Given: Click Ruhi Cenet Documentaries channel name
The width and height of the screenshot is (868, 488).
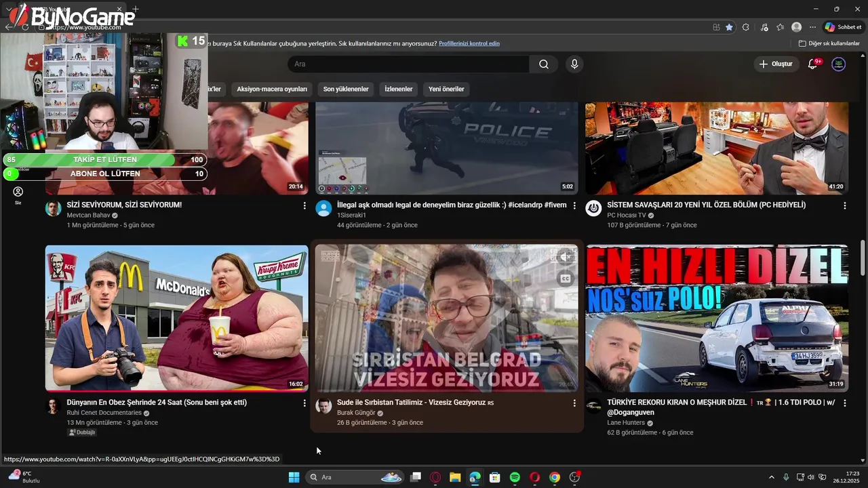Looking at the screenshot, I should (104, 413).
